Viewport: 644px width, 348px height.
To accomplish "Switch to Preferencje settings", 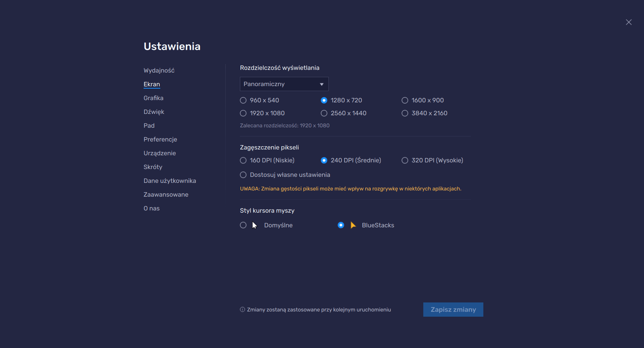I will pos(160,139).
